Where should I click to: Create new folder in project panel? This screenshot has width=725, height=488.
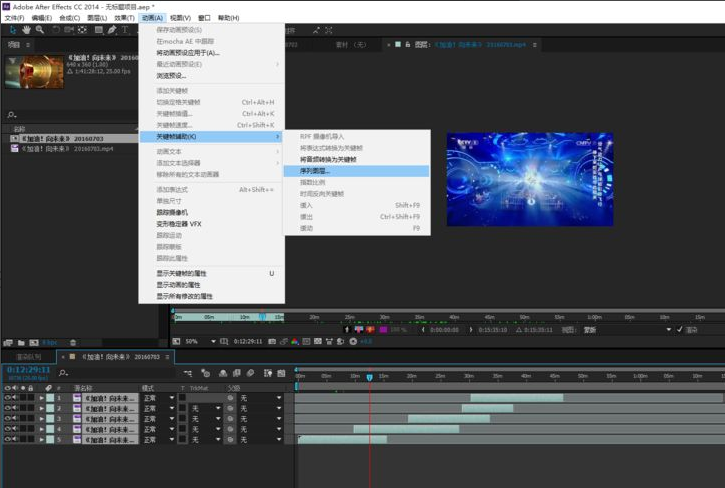click(21, 343)
